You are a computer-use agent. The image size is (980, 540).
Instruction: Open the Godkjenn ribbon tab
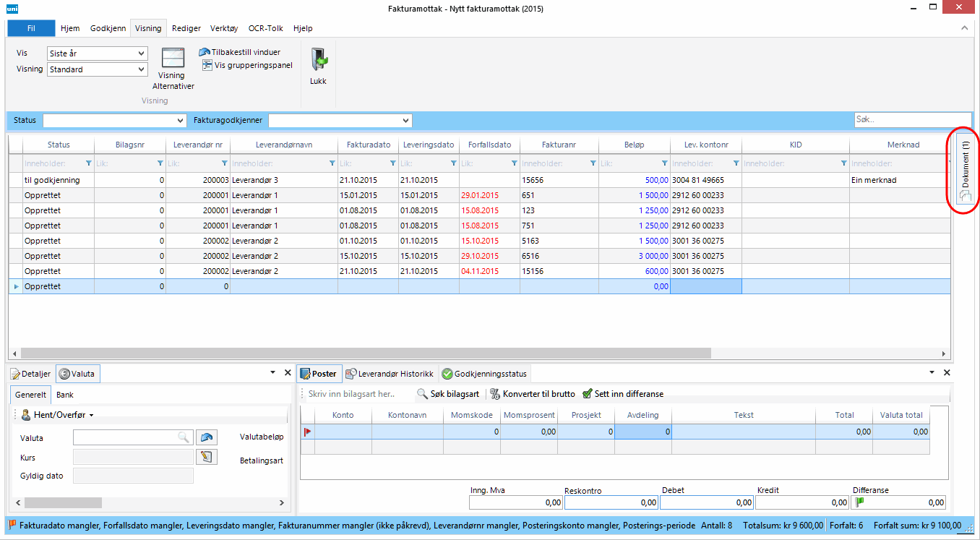(x=108, y=28)
